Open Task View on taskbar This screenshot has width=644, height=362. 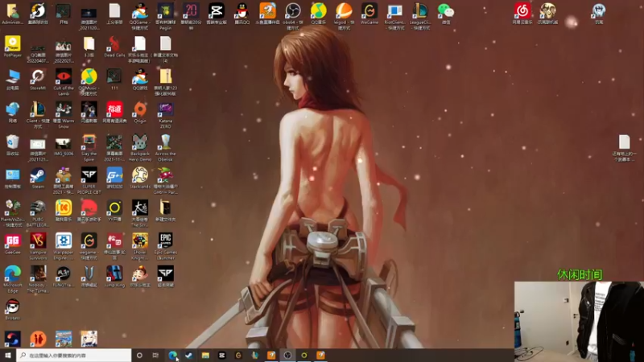click(x=155, y=355)
